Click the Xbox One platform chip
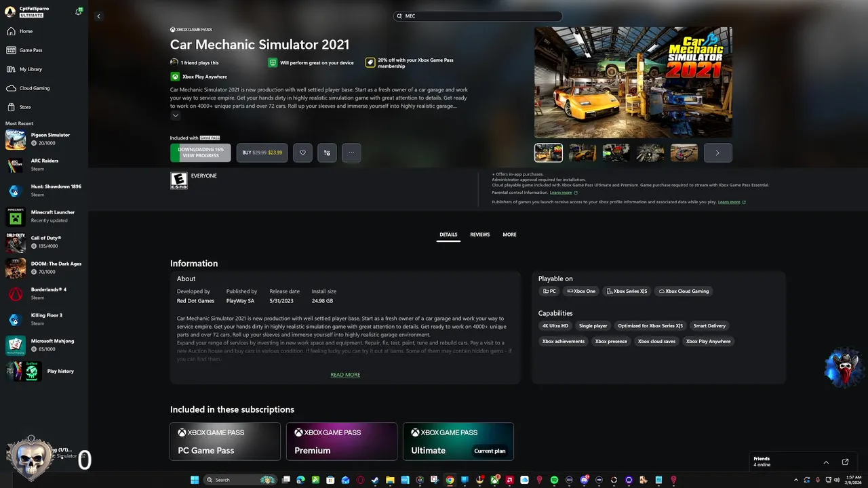Image resolution: width=868 pixels, height=488 pixels. tap(581, 291)
